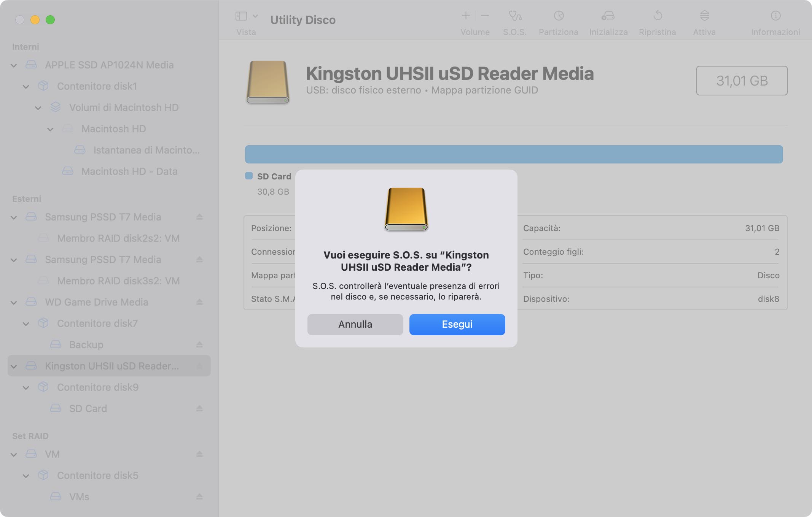Viewport: 812px width, 517px height.
Task: Click the Ripristina restore icon
Action: 658,16
